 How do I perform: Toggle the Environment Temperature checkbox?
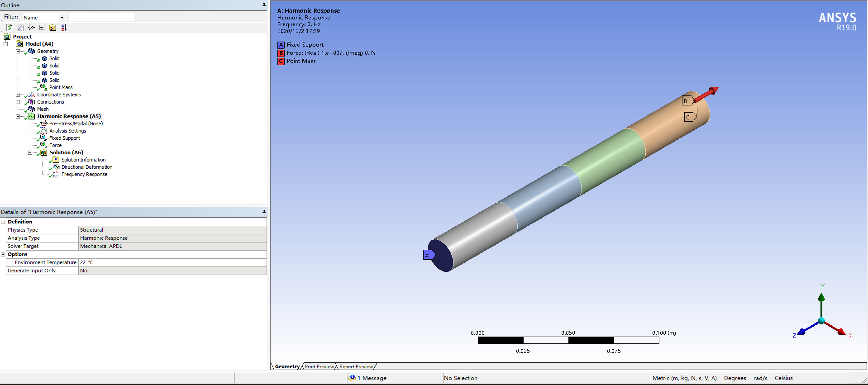coord(10,262)
